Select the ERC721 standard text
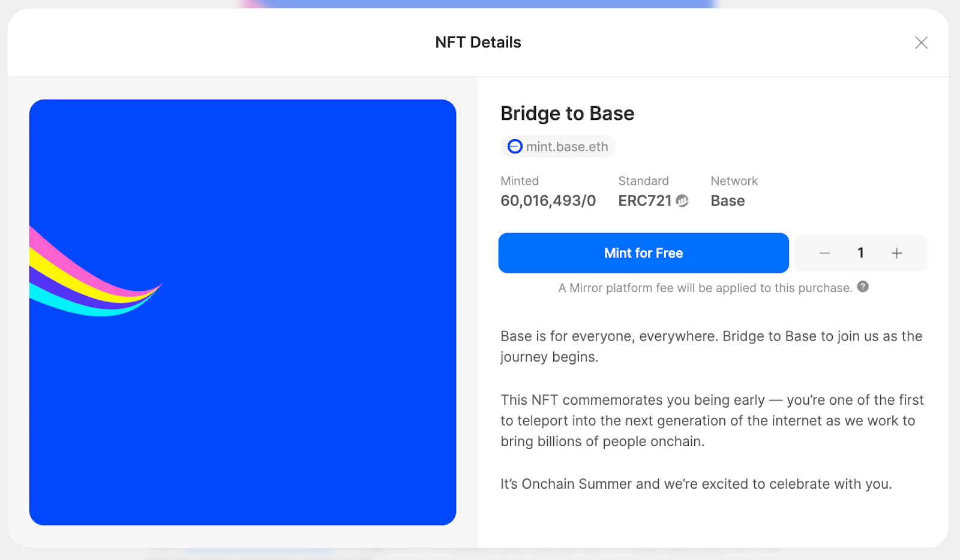The width and height of the screenshot is (960, 560). 645,201
